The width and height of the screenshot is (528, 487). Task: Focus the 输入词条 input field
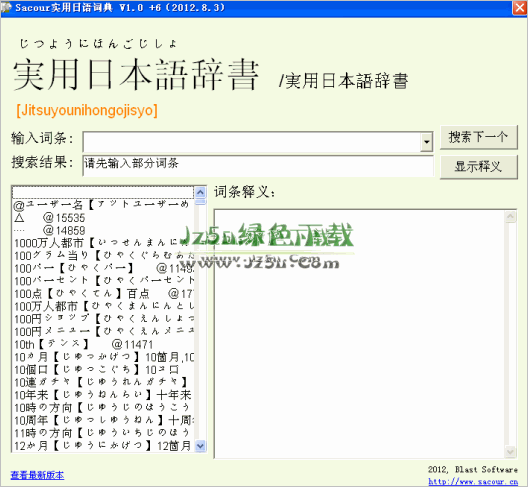[252, 141]
